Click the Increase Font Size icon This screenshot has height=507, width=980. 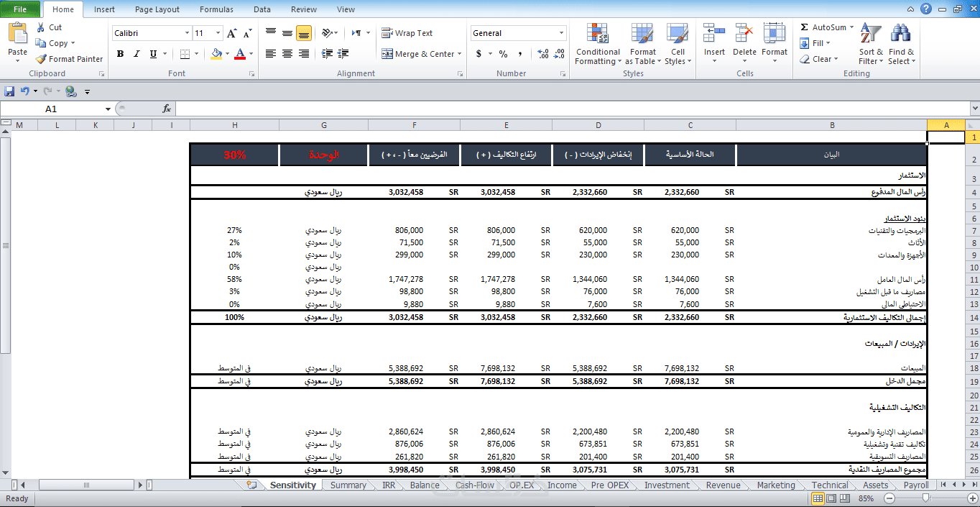pos(232,33)
